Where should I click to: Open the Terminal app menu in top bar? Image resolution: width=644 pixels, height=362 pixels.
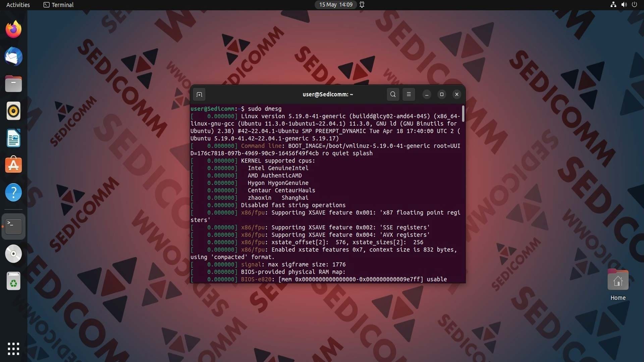click(x=59, y=5)
